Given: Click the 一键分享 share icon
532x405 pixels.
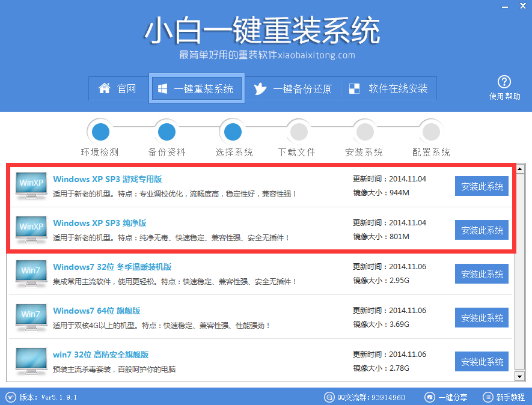Looking at the screenshot, I should tap(430, 397).
